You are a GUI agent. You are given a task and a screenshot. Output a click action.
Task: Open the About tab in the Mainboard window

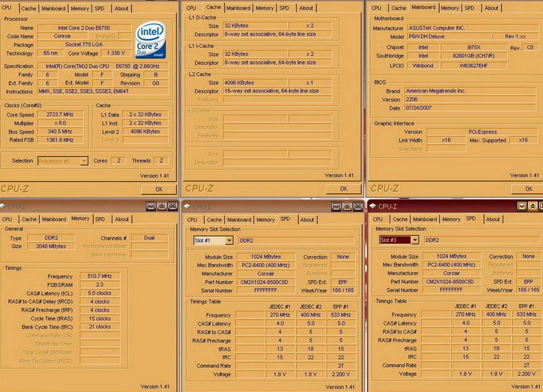click(x=491, y=8)
